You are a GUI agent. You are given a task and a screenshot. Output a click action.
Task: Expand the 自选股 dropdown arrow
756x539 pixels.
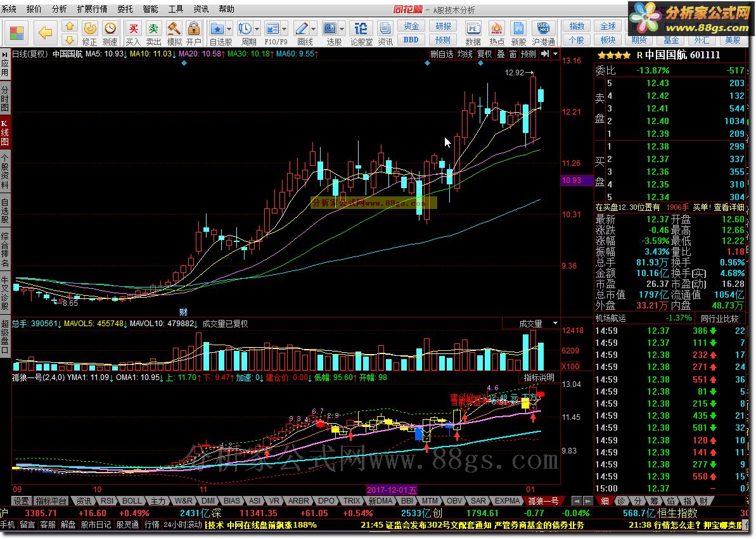pyautogui.click(x=229, y=29)
